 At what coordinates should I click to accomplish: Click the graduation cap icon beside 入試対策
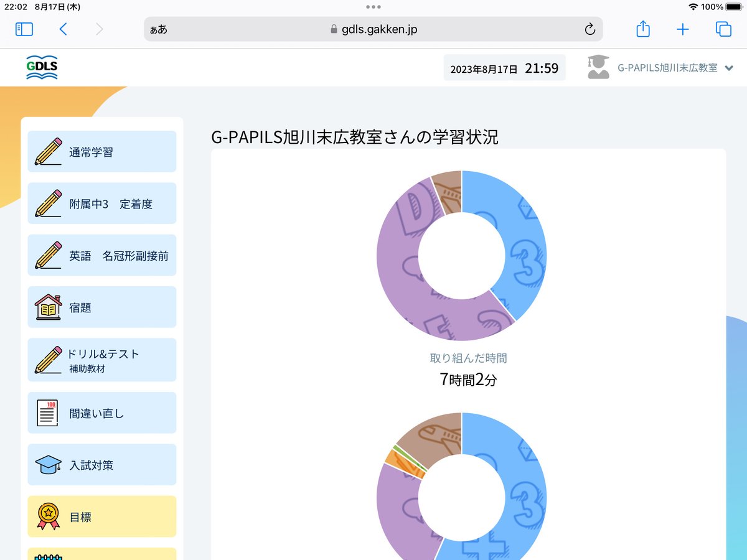(x=49, y=465)
